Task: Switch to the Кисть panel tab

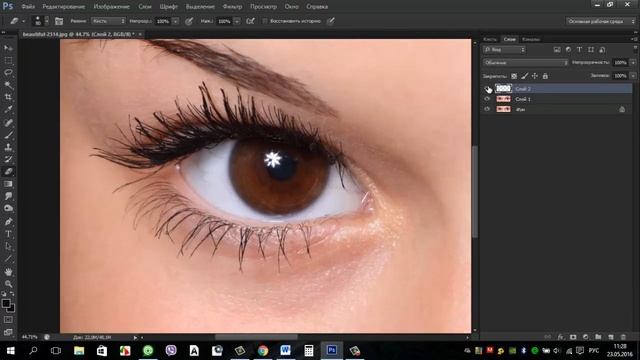Action: (x=490, y=39)
